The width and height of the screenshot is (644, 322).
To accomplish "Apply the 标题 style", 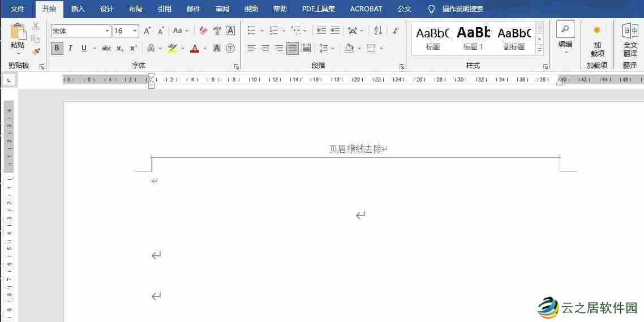I will coord(433,38).
